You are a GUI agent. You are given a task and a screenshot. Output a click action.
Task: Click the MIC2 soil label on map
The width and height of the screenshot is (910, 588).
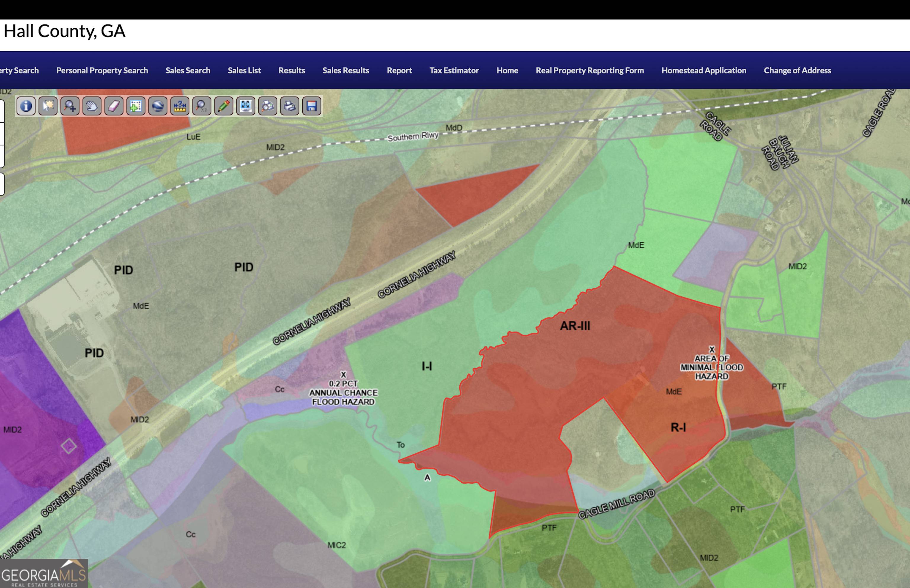337,545
